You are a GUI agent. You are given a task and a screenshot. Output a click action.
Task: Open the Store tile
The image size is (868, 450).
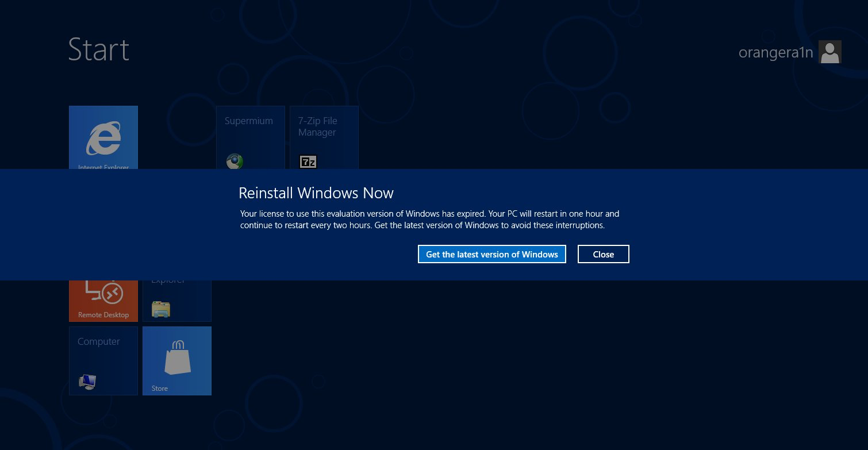click(x=177, y=361)
